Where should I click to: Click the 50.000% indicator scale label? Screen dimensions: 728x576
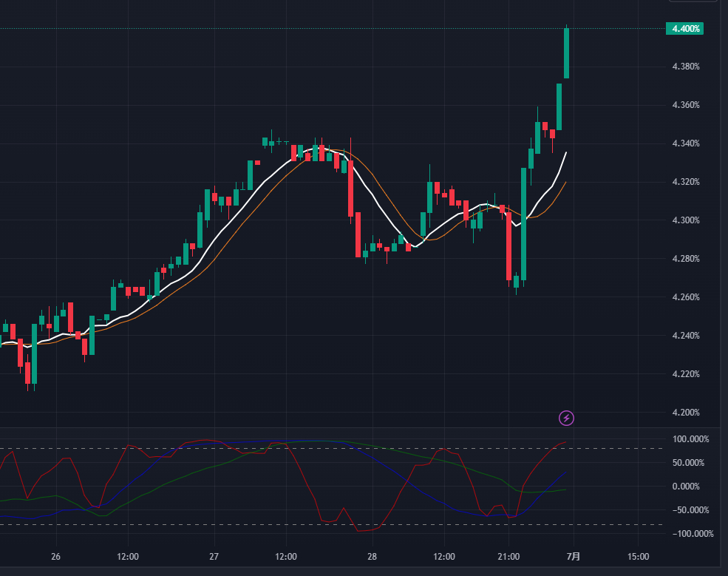688,463
